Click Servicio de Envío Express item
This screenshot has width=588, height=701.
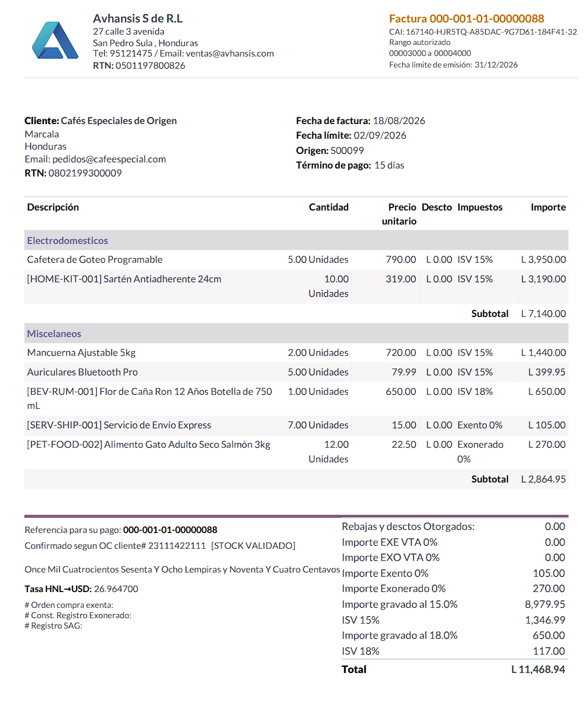coord(119,425)
